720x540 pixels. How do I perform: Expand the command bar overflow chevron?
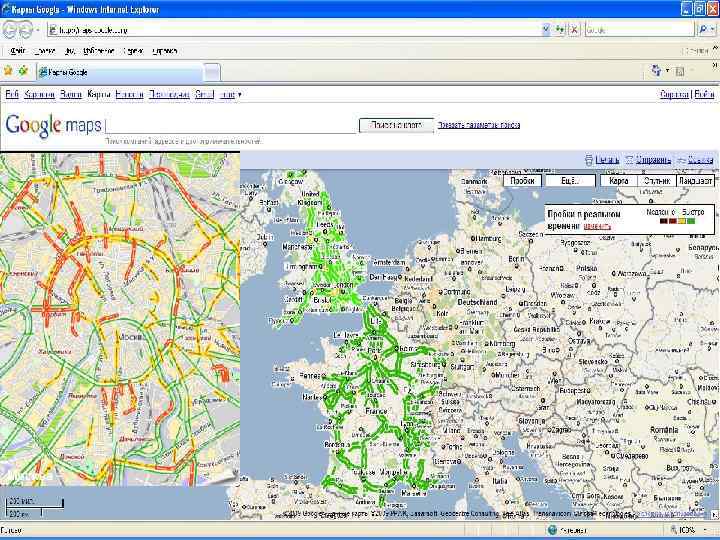714,66
